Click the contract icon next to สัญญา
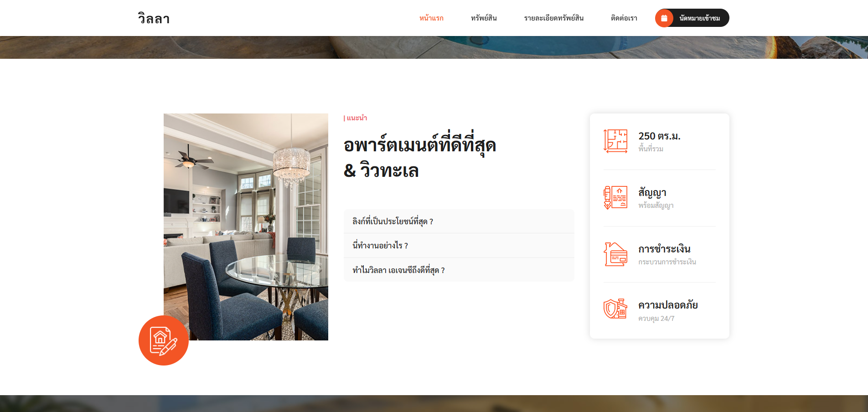The width and height of the screenshot is (868, 412). coord(615,198)
